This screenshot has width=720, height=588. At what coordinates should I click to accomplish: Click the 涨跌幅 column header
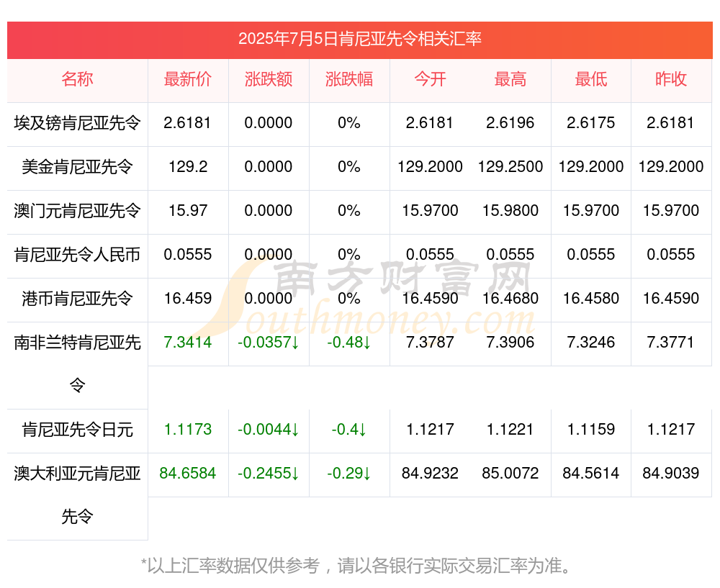(x=349, y=79)
